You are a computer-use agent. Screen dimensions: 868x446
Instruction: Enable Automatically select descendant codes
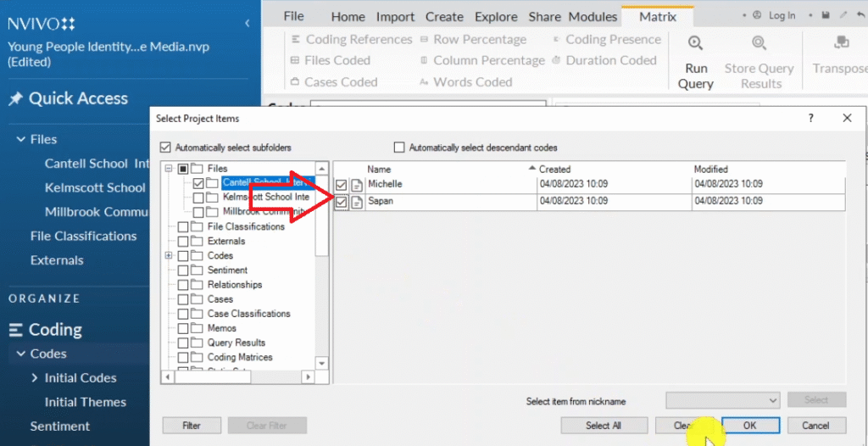point(399,147)
